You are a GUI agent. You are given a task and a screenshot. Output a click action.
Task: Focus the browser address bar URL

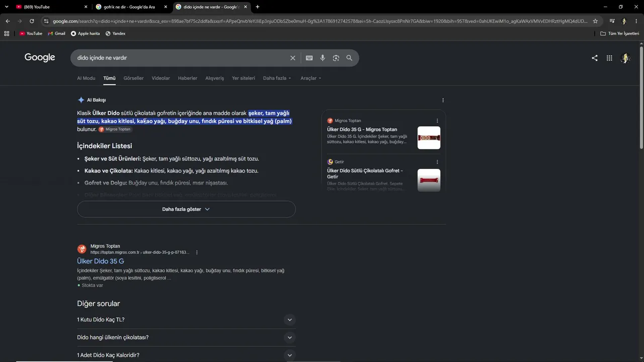320,21
